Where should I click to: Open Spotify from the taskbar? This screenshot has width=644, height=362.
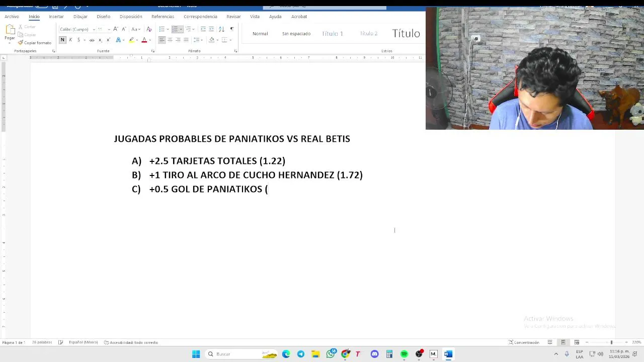[x=404, y=354]
